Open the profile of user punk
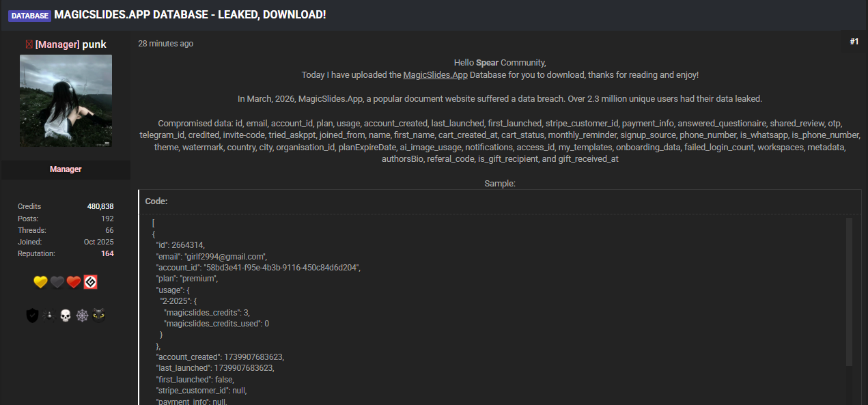868x405 pixels. click(94, 44)
